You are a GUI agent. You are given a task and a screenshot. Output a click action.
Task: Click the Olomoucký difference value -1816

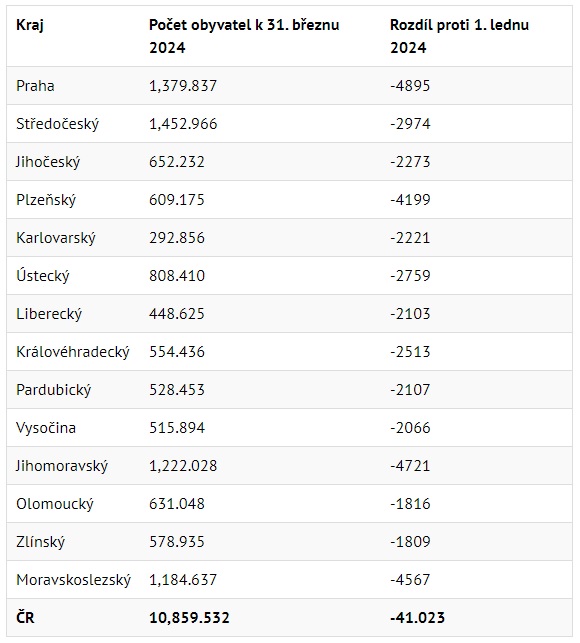pyautogui.click(x=410, y=504)
